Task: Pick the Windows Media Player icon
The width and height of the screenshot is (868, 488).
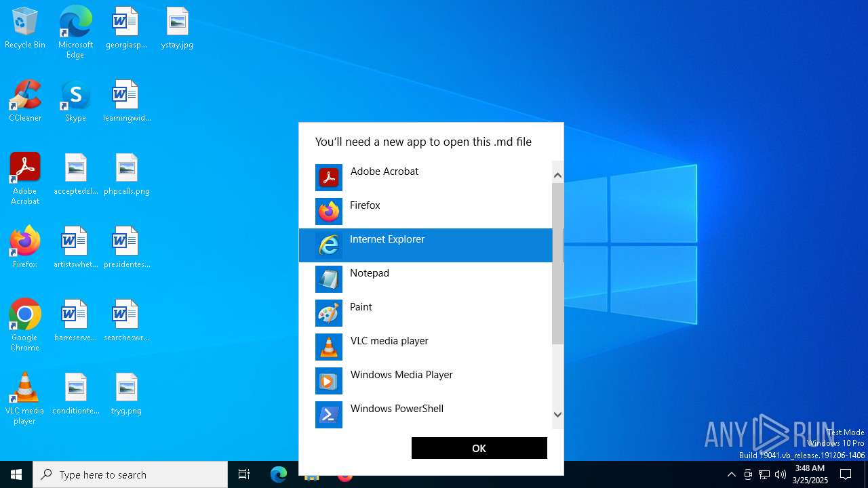Action: 329,381
